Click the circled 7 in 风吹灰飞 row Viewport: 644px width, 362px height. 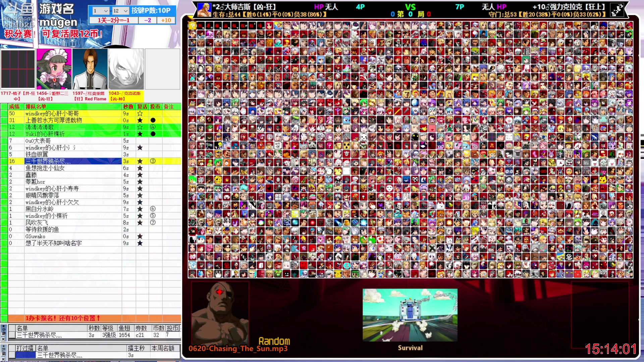point(153,223)
